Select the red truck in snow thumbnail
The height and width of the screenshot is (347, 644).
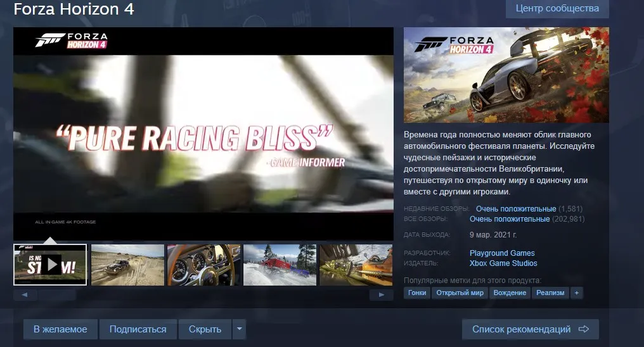pos(280,265)
